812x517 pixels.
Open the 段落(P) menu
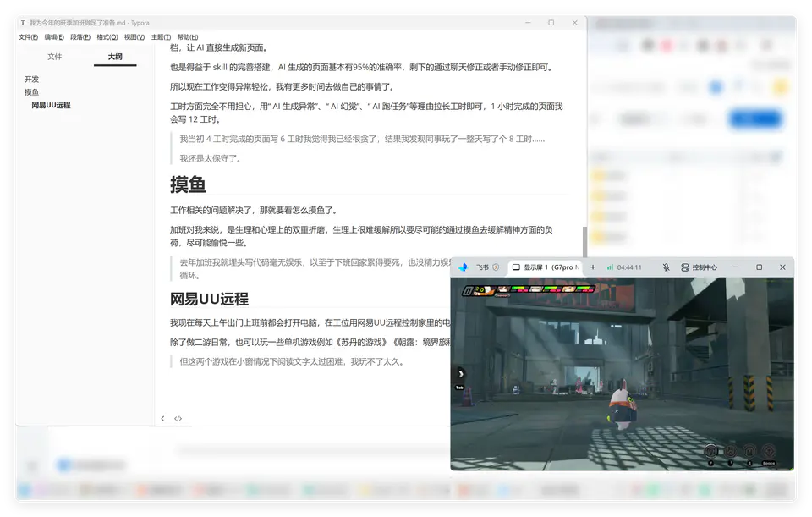click(80, 37)
